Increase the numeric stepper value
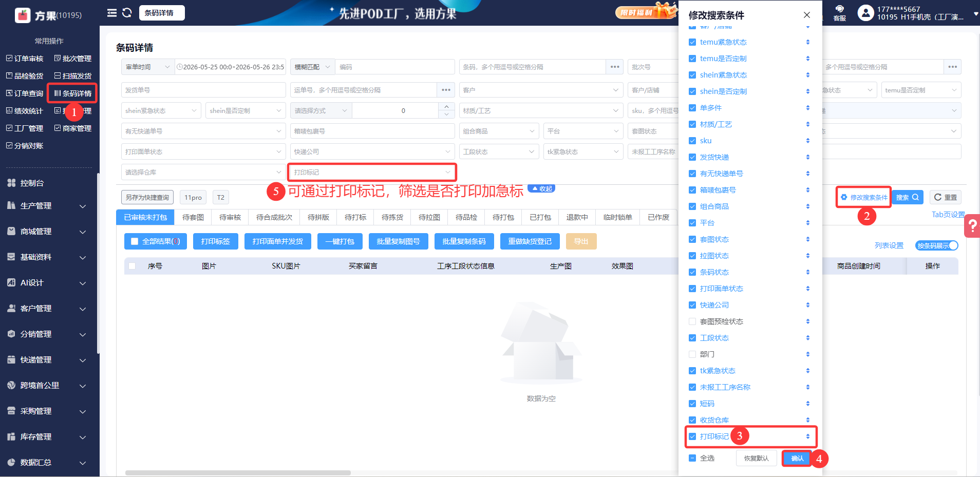Viewport: 980px width, 477px height. pos(446,107)
